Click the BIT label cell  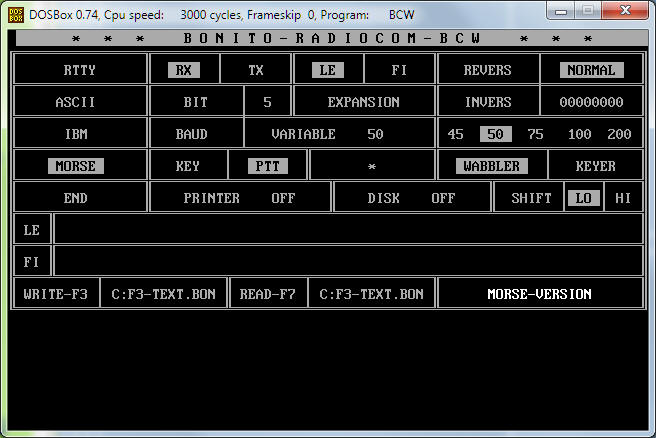195,102
